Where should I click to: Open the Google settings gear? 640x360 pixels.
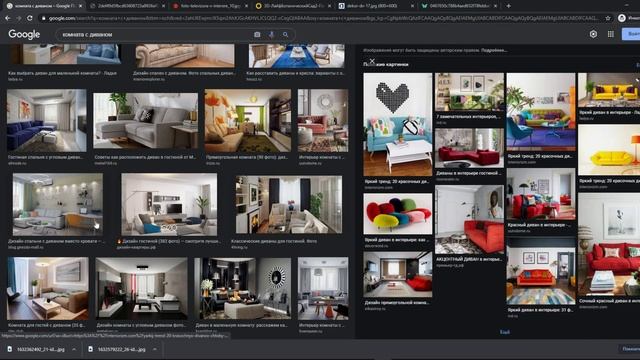593,34
